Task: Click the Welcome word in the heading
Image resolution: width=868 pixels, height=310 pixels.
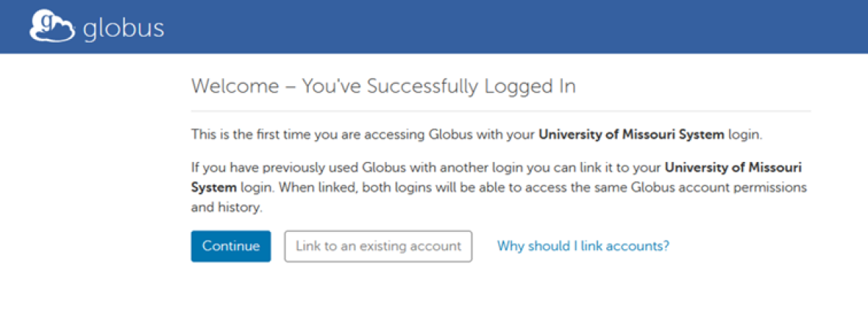Action: pyautogui.click(x=234, y=87)
